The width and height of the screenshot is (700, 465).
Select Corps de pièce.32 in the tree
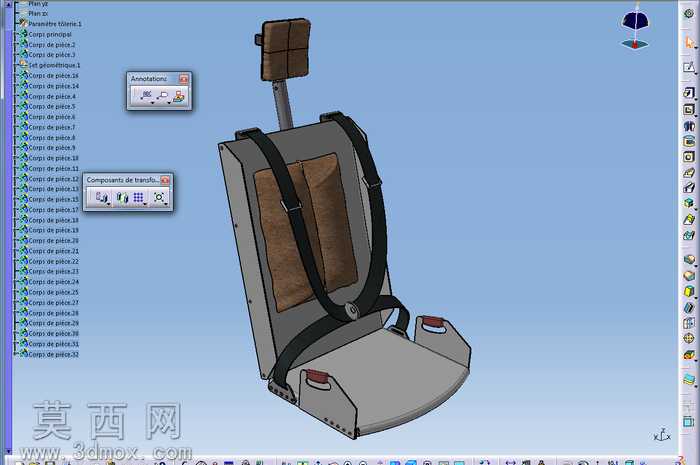(x=54, y=354)
